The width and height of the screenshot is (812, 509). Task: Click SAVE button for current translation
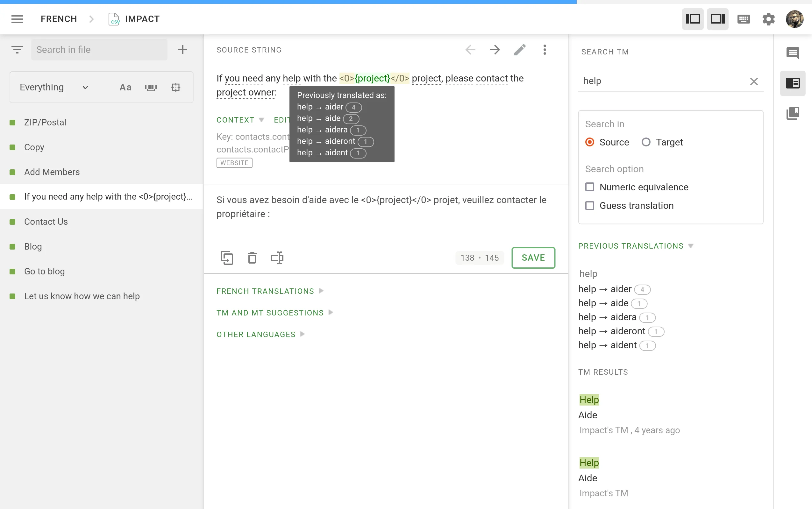tap(533, 257)
